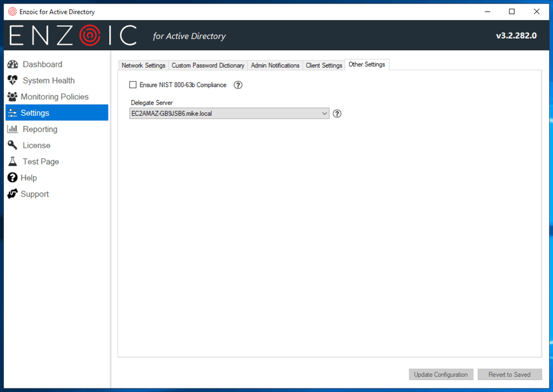Screen dimensions: 553x392
Task: Close the Enzoic for Active Directory window
Action: point(536,12)
